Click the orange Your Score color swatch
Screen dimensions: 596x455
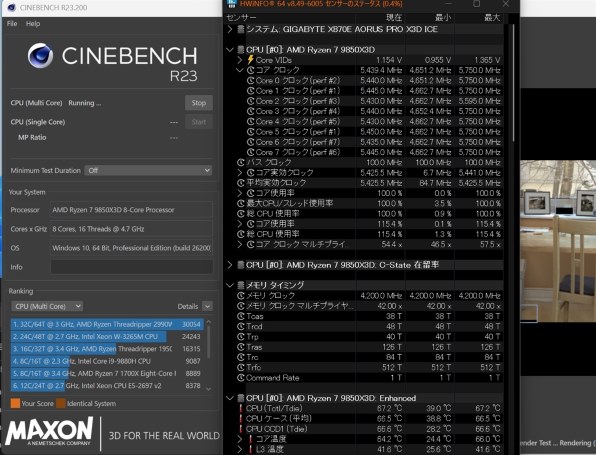15,403
